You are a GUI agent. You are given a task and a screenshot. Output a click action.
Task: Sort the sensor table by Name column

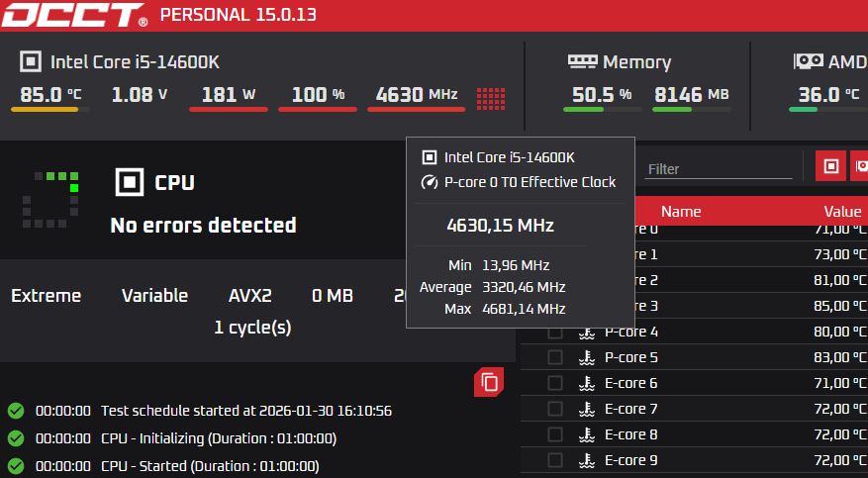pyautogui.click(x=681, y=211)
